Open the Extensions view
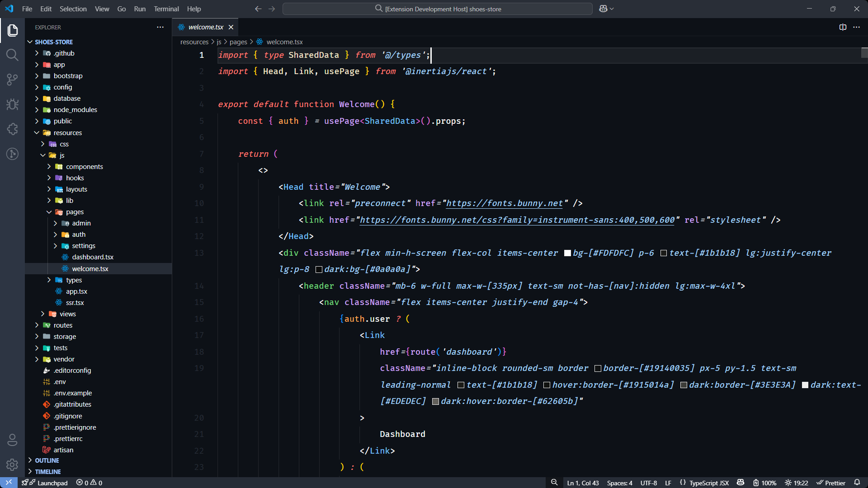 pos(12,129)
